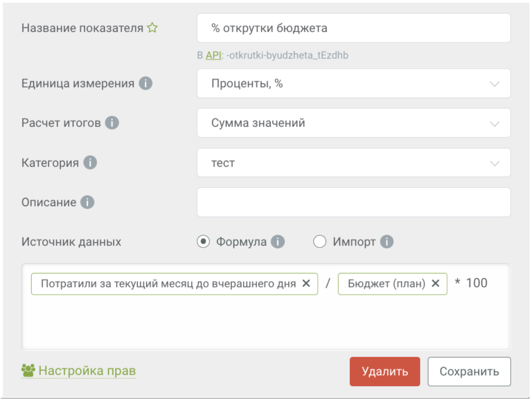
Task: Click the indicator name field % открутки бюджета
Action: coord(354,28)
